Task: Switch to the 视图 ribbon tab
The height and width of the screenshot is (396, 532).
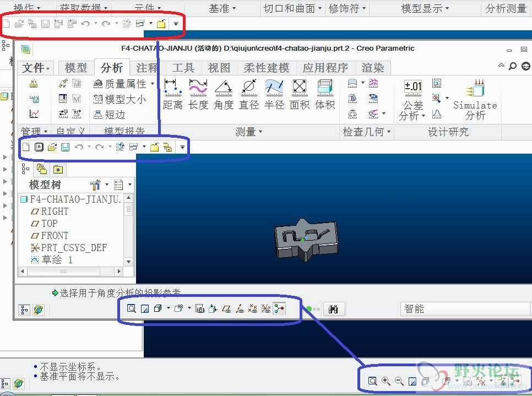Action: point(219,68)
